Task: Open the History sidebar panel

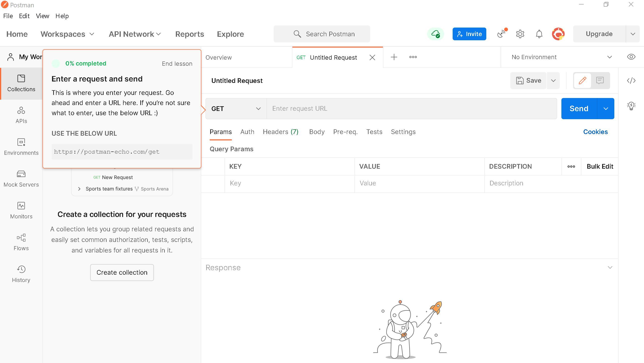Action: click(21, 273)
